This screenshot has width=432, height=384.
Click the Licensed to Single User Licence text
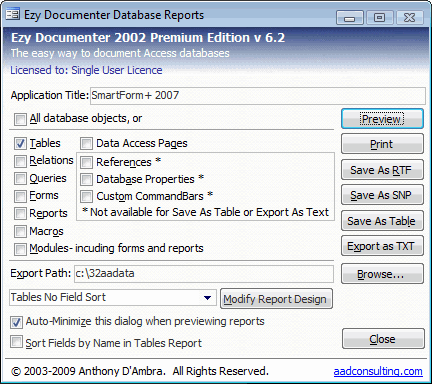(86, 70)
